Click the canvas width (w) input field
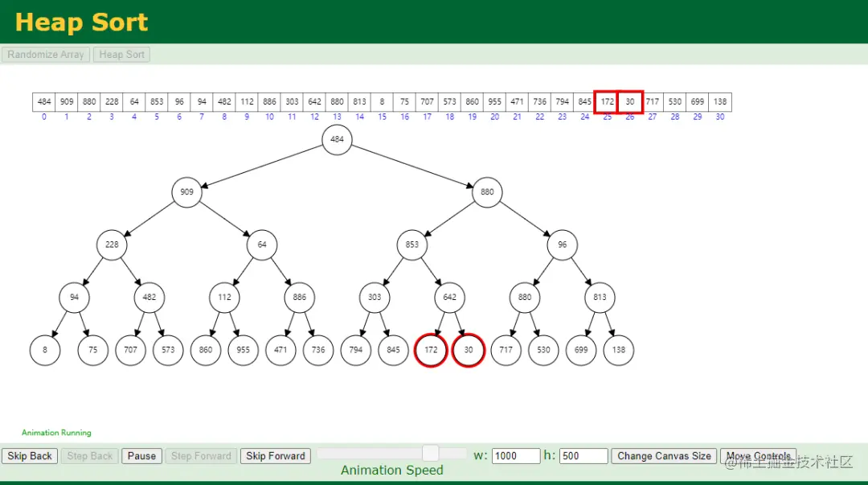Image resolution: width=868 pixels, height=485 pixels. (515, 455)
